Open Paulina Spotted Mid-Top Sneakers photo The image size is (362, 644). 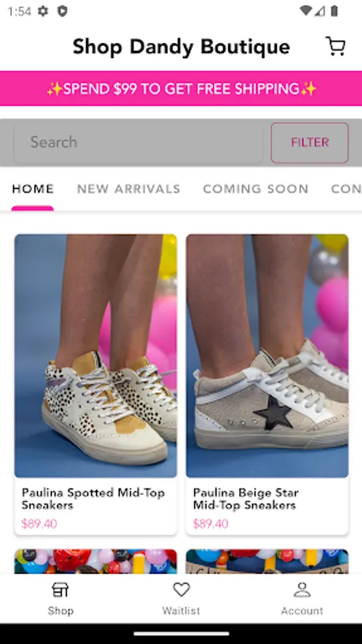(96, 356)
